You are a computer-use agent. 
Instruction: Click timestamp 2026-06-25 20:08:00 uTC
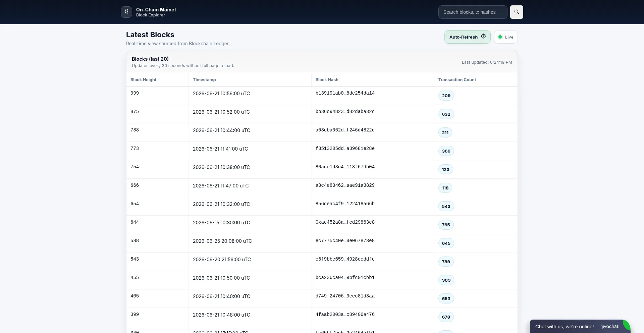tap(222, 241)
